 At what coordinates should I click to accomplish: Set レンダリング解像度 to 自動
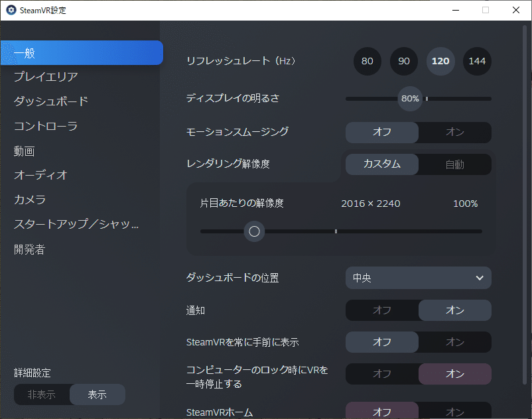tap(455, 164)
